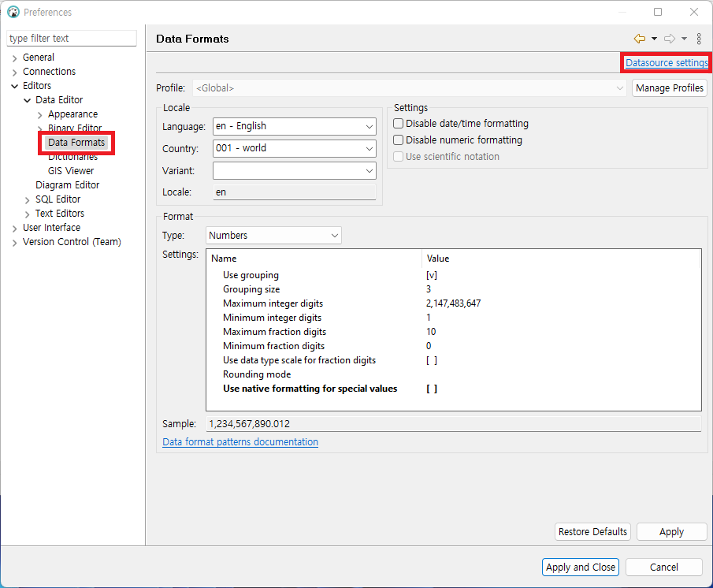Enable Disable date/time formatting checkbox
Viewport: 713px width, 588px height.
(x=399, y=124)
